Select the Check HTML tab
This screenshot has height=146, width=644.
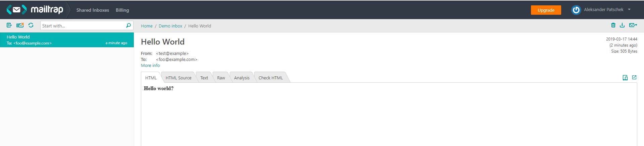[x=271, y=78]
